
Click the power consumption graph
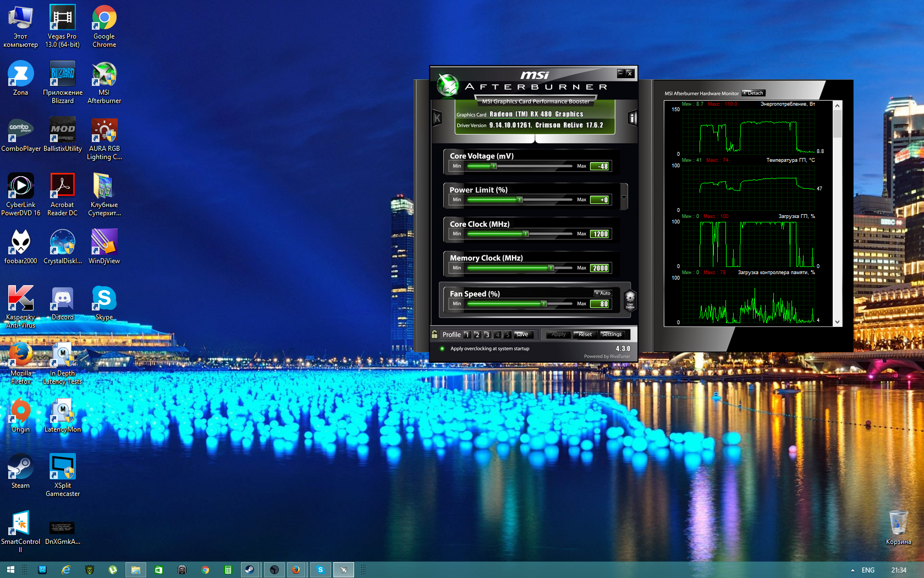[749, 131]
